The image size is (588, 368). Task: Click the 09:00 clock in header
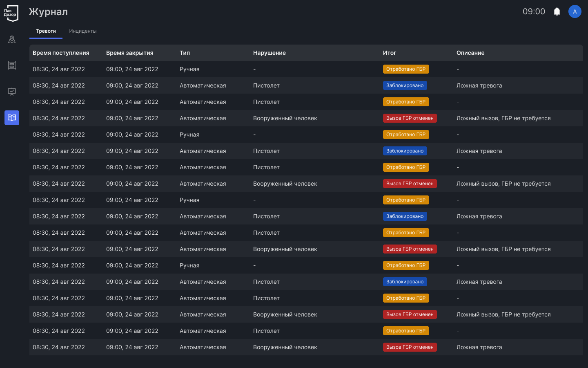534,11
